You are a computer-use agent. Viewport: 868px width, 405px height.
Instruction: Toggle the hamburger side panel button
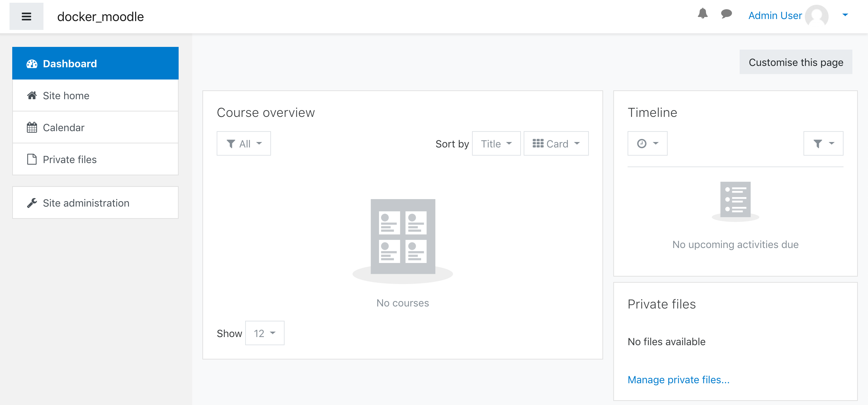coord(26,16)
